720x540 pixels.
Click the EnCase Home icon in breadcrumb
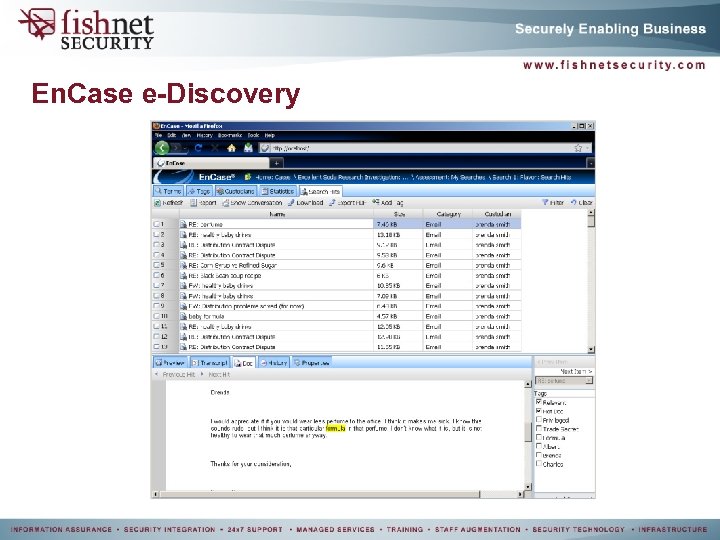[x=248, y=177]
